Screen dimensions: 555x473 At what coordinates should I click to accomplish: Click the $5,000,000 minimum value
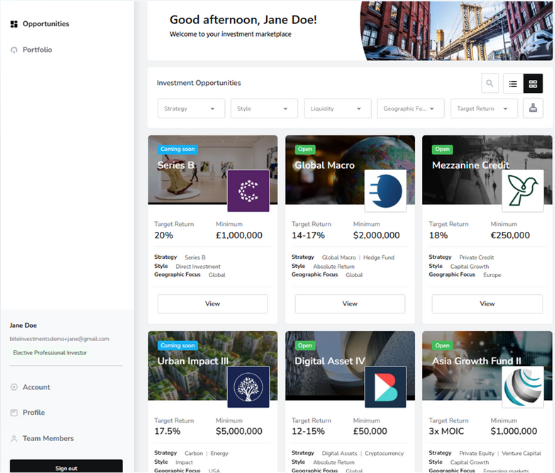239,431
